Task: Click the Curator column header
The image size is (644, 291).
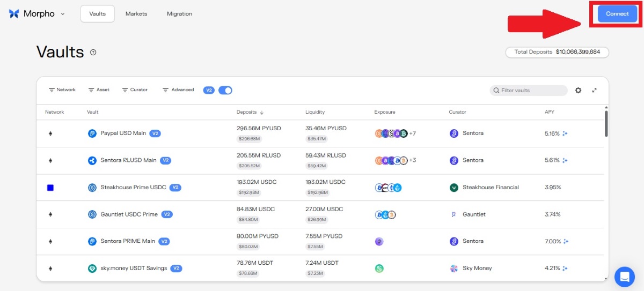Action: point(458,112)
